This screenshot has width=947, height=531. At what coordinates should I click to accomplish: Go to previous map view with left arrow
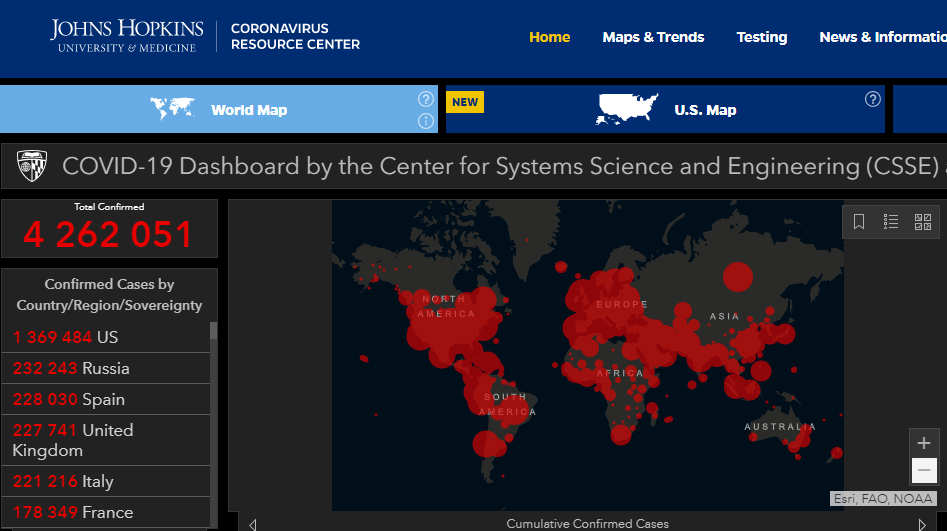click(253, 524)
